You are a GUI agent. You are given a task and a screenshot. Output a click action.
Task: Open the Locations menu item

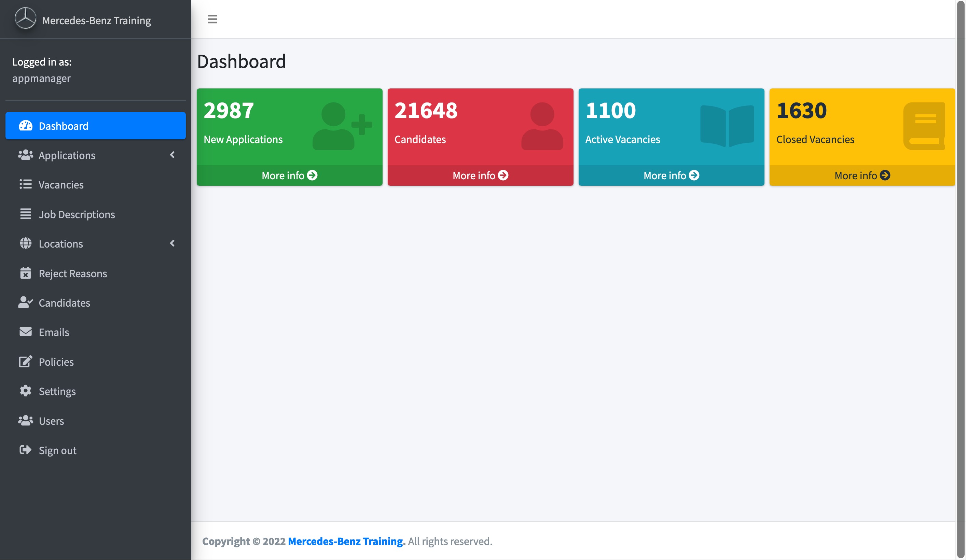click(95, 244)
